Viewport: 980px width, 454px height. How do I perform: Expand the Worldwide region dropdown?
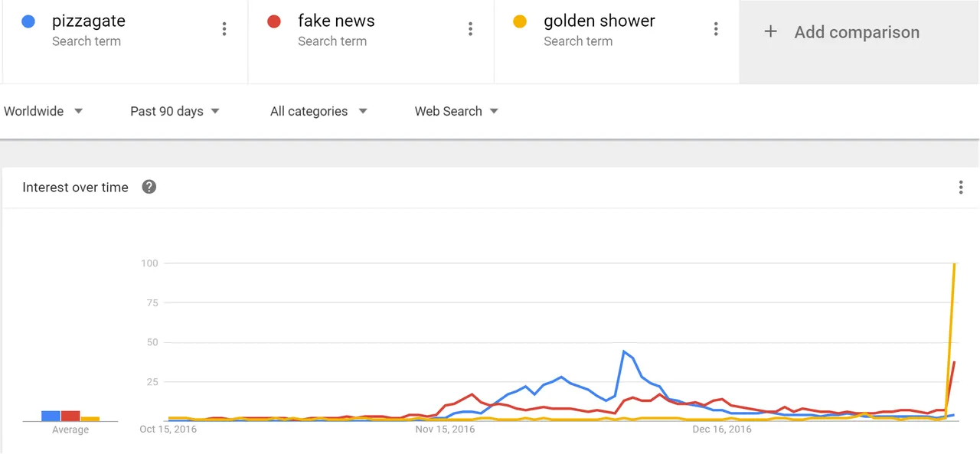click(x=44, y=111)
